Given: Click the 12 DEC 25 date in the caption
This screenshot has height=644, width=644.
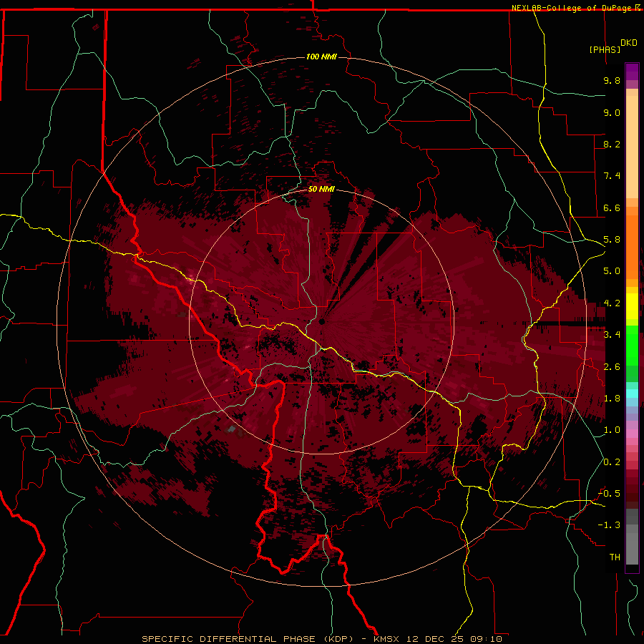Looking at the screenshot, I should [x=436, y=639].
